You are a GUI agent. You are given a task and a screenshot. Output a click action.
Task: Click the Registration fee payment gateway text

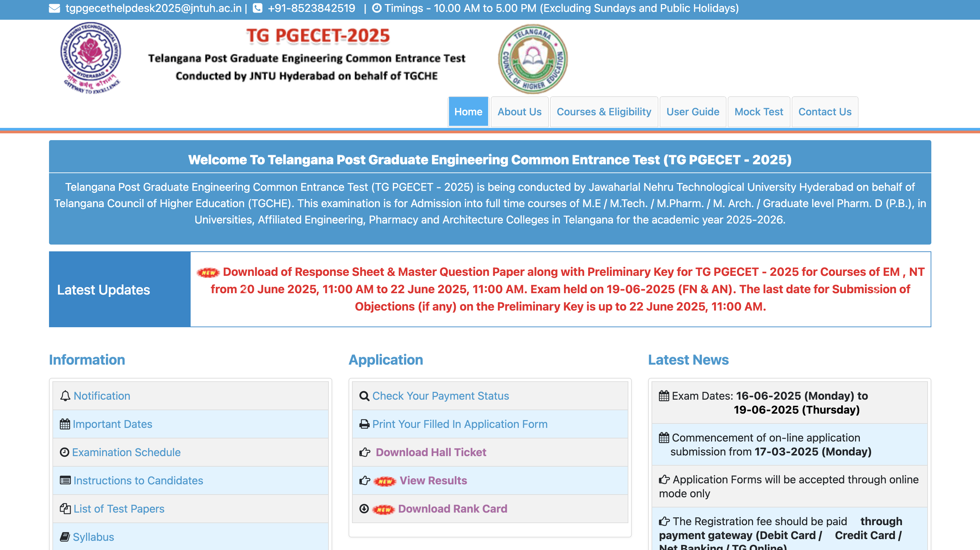tap(781, 533)
